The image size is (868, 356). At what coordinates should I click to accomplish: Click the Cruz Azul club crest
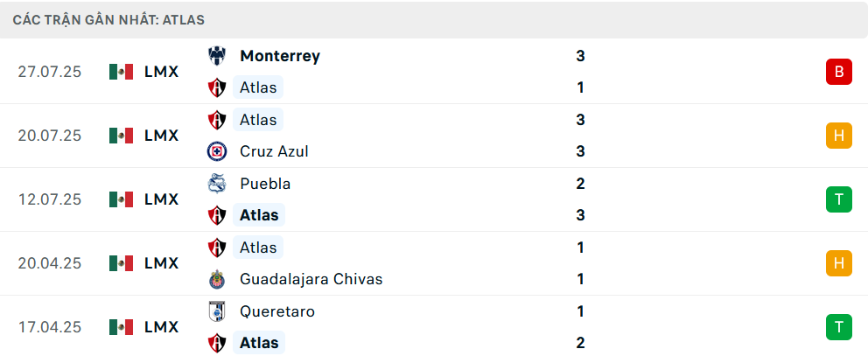coord(216,151)
